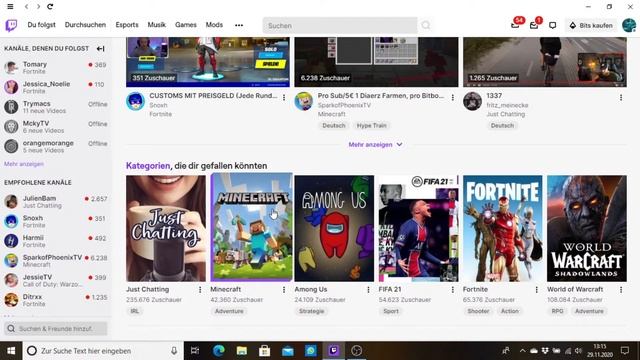Viewport: 640px width, 360px height.
Task: Open options menu for Fortnite category
Action: [537, 290]
